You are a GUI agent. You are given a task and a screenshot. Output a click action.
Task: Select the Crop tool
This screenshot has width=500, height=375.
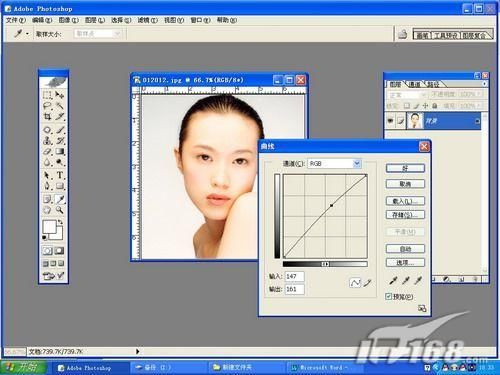[47, 117]
